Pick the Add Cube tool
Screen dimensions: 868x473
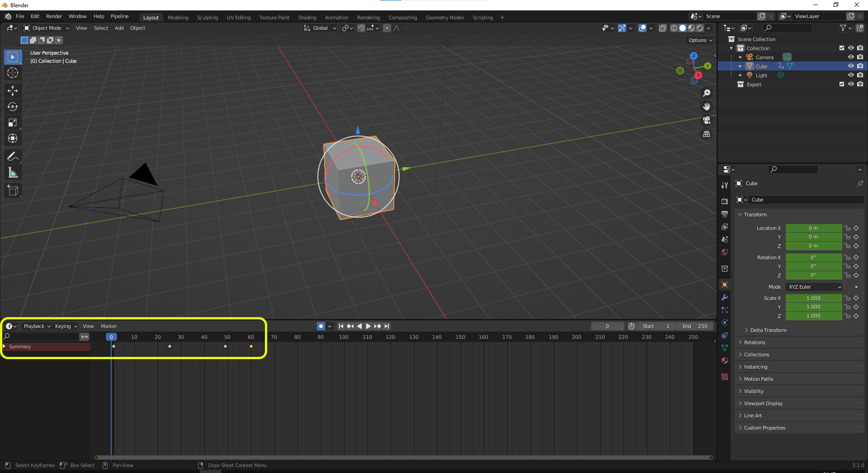point(13,191)
